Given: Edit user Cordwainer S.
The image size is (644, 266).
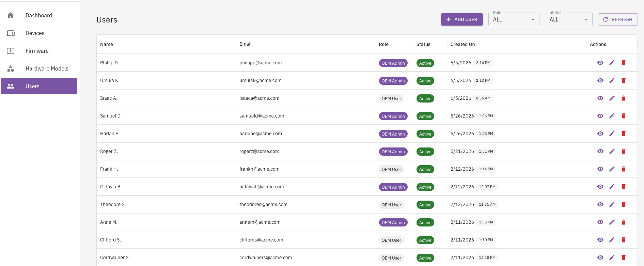Looking at the screenshot, I should click(x=612, y=257).
